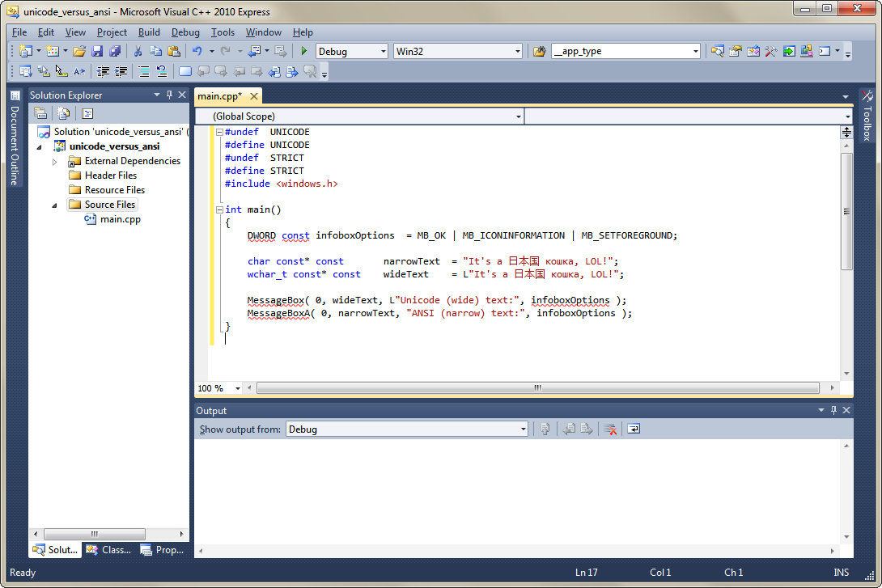Open the Show output from combo box

(x=407, y=429)
